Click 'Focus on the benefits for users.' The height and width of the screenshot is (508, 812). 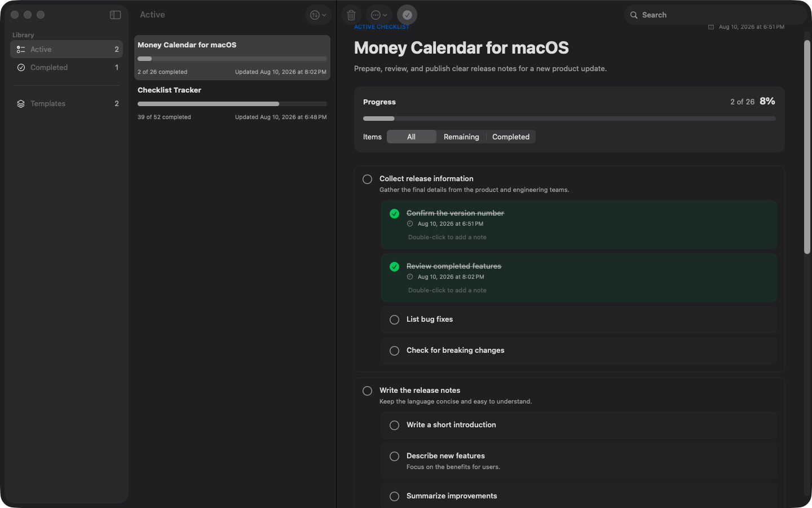pyautogui.click(x=453, y=467)
